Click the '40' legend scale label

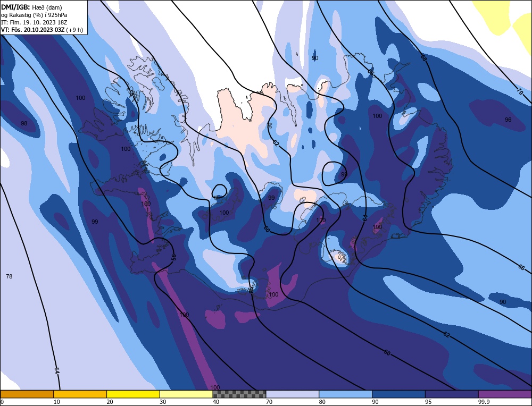[x=216, y=402]
